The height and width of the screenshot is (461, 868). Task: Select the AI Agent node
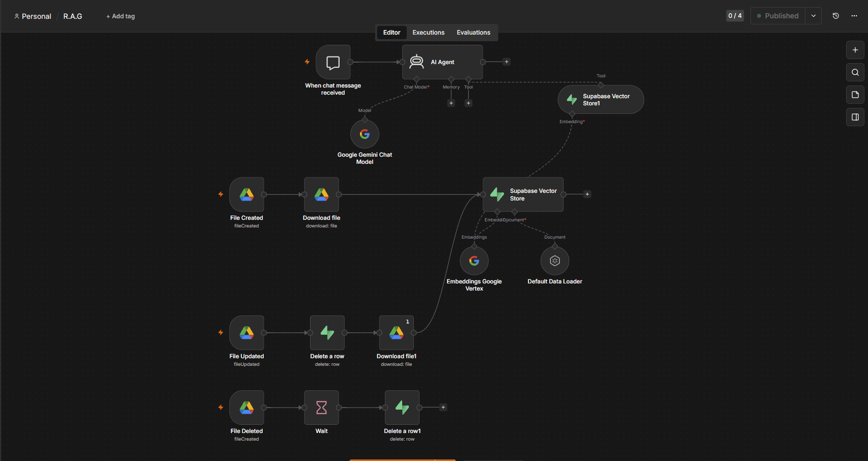pos(442,62)
